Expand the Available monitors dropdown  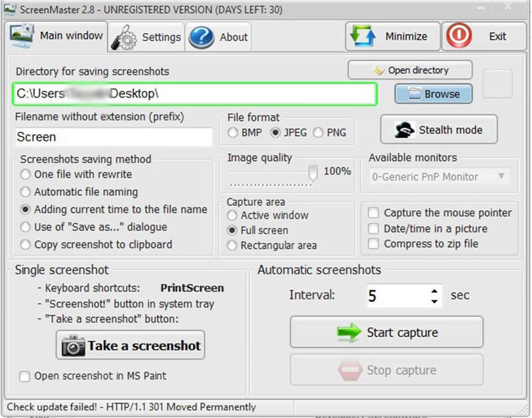tap(501, 177)
